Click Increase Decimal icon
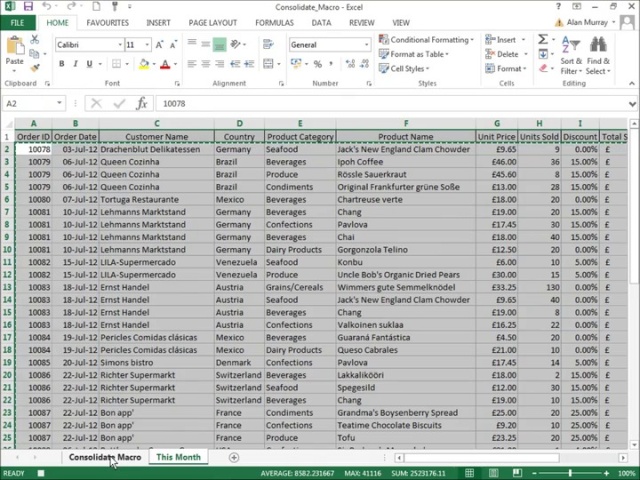The height and width of the screenshot is (480, 640). (350, 64)
